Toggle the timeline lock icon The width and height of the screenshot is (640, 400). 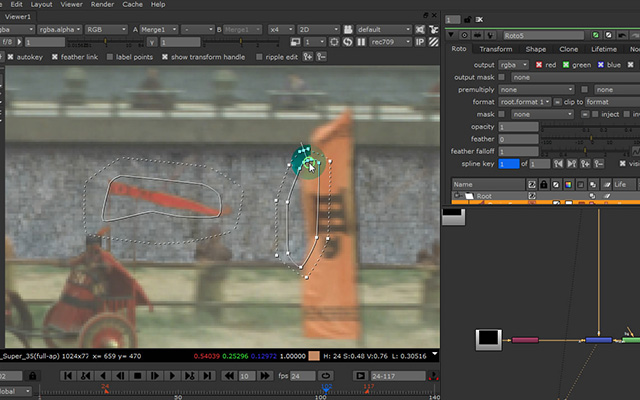tap(33, 376)
